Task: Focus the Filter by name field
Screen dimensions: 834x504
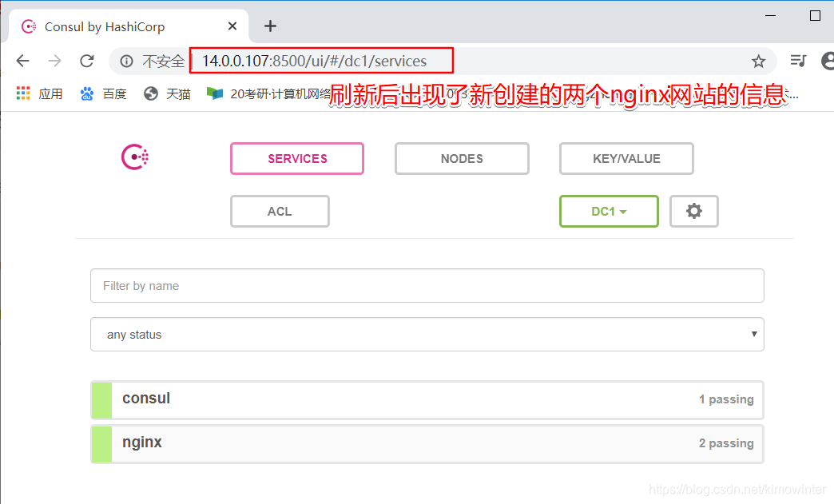Action: point(427,285)
